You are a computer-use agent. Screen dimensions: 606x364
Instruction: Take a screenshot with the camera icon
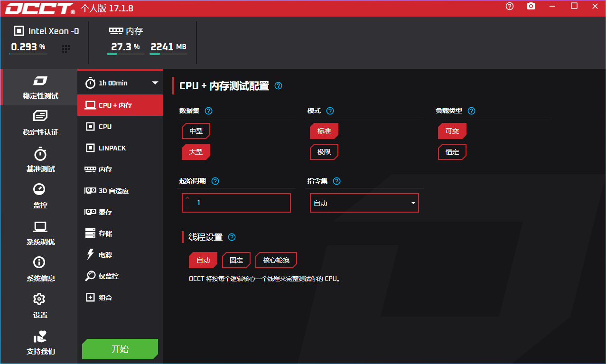[531, 6]
